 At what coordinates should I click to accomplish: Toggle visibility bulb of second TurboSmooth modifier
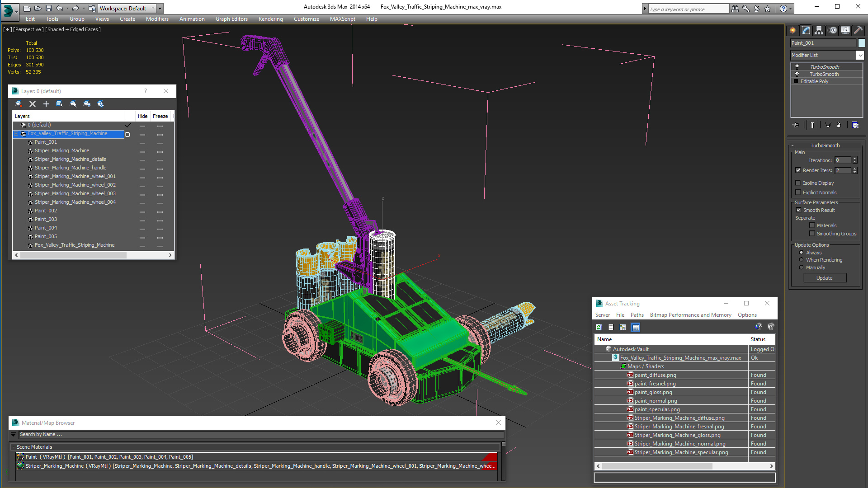[x=797, y=74]
